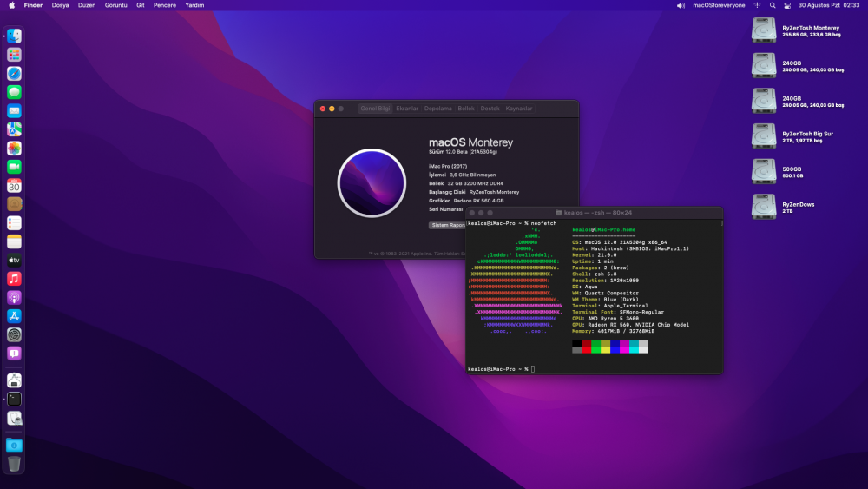Click the Terminal prompt at the bottom
The height and width of the screenshot is (489, 868).
[x=501, y=369]
